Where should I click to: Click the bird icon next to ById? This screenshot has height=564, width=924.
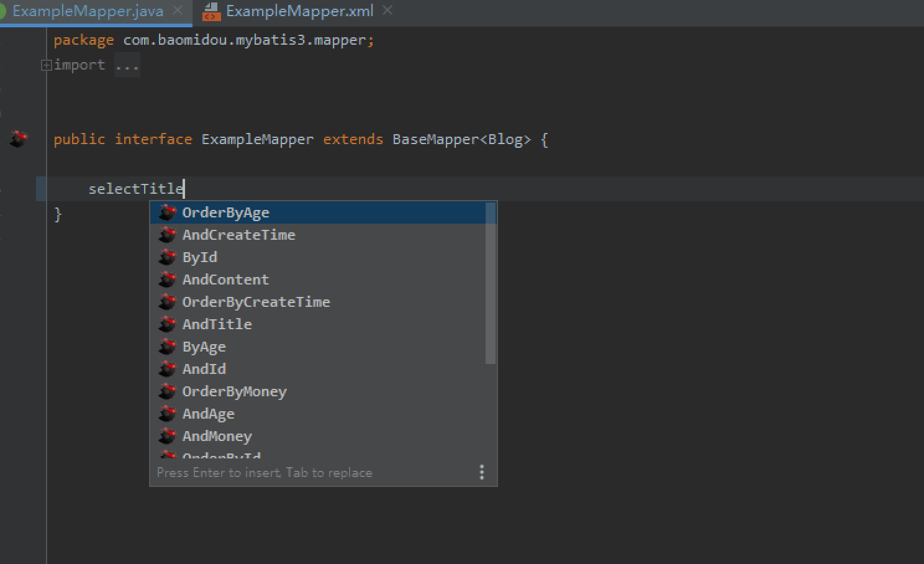point(167,257)
